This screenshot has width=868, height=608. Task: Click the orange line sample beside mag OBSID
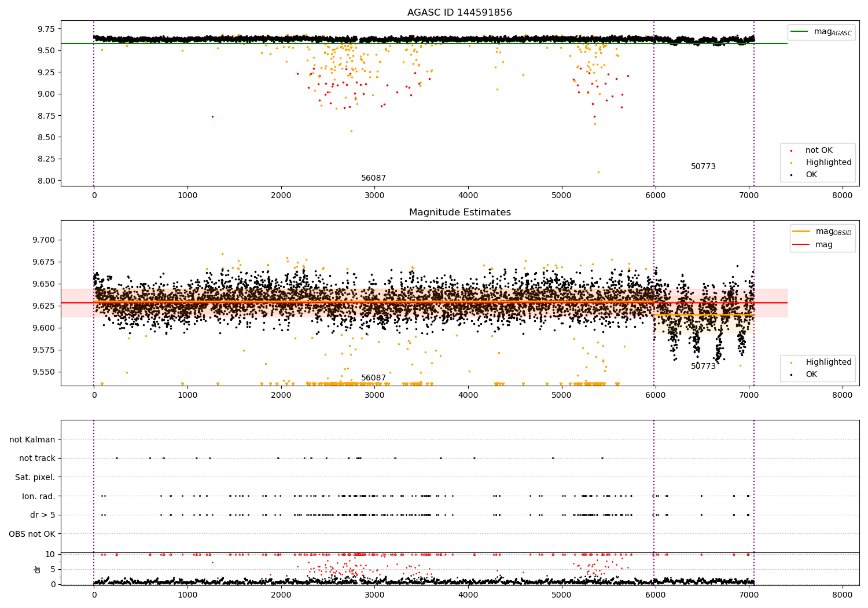[801, 232]
